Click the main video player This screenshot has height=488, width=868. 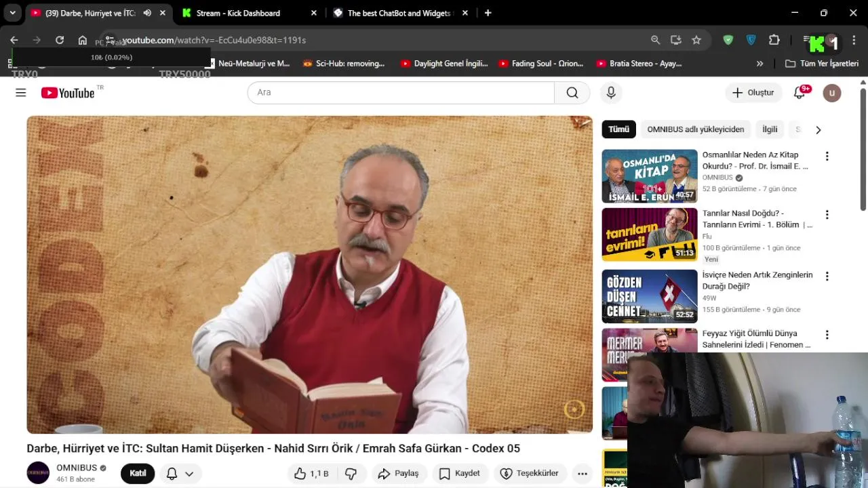pos(309,274)
